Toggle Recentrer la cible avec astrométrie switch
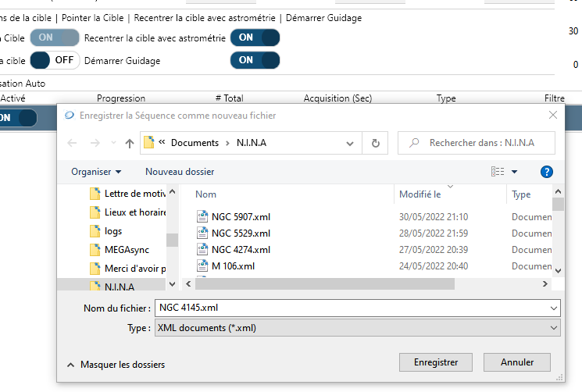Screen dimensions: 582x392 tap(255, 37)
